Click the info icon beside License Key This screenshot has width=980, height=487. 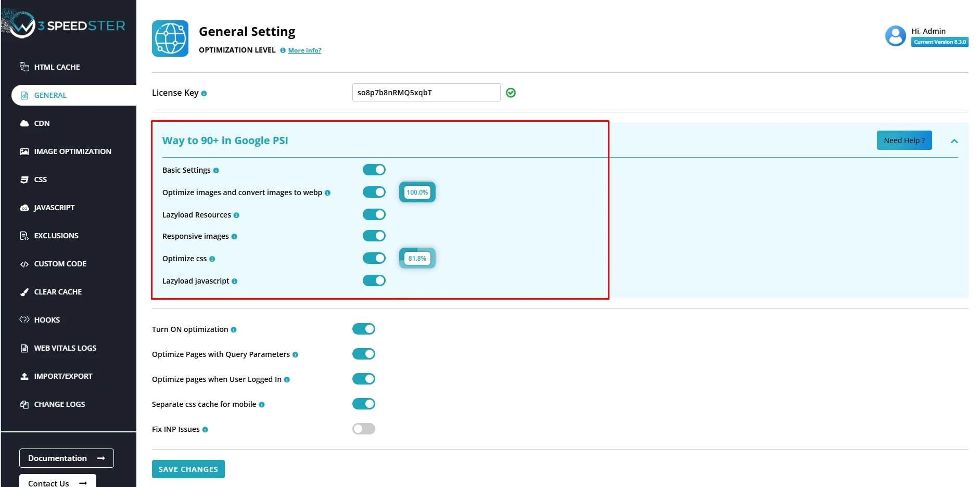point(204,94)
